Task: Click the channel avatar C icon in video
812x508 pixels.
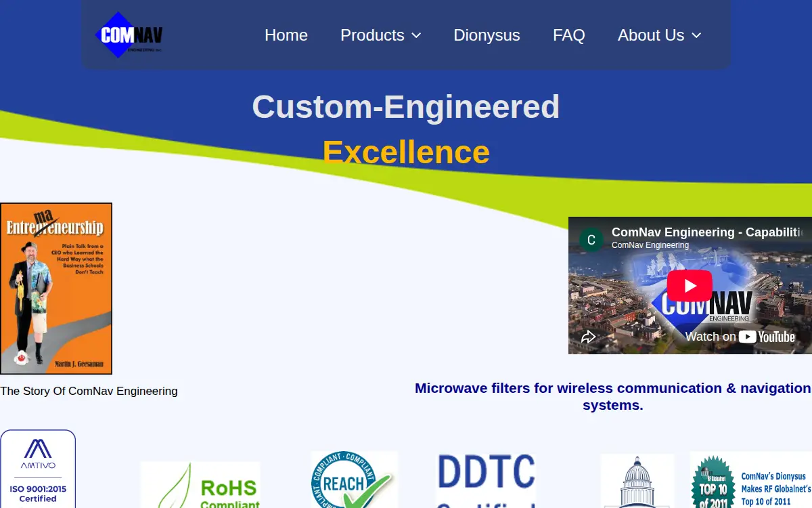Action: 591,239
